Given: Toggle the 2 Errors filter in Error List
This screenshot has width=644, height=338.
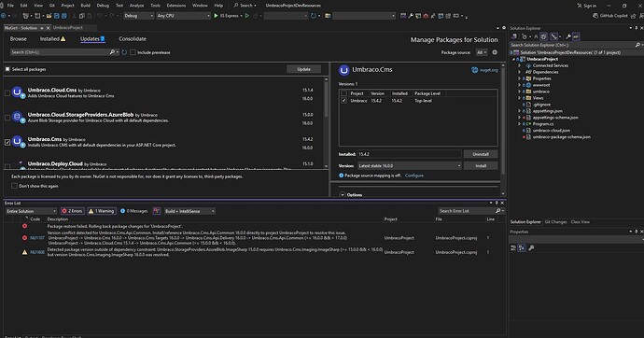Looking at the screenshot, I should [x=72, y=211].
